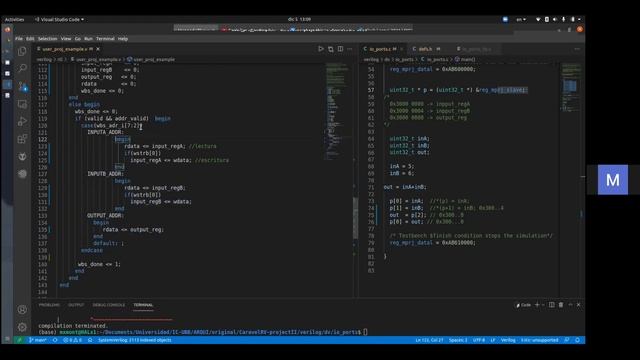Viewport: 640px width, 360px height.
Task: Switch to the OUTPUT panel tab
Action: 76,305
